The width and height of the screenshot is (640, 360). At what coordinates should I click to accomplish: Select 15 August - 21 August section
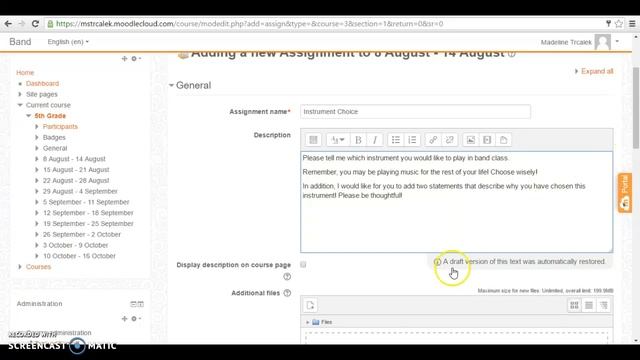tap(76, 170)
